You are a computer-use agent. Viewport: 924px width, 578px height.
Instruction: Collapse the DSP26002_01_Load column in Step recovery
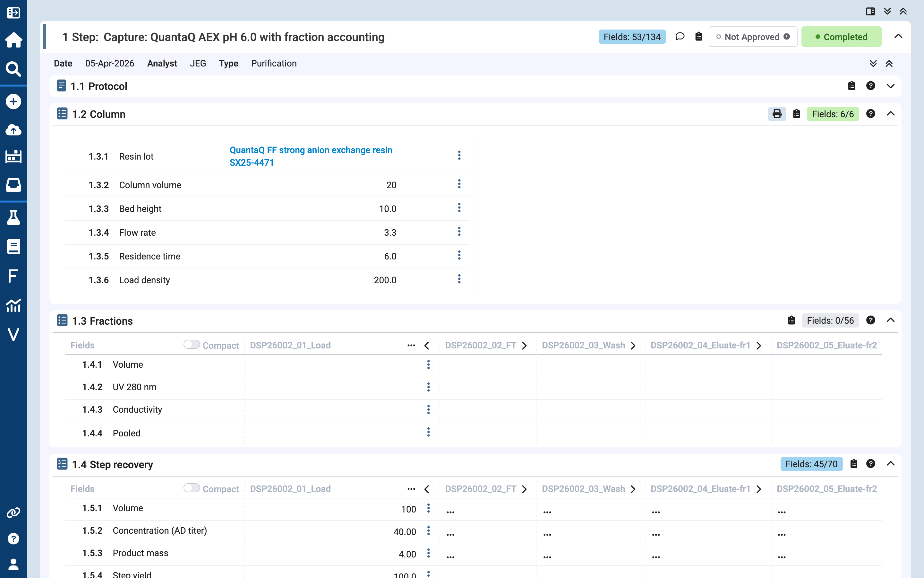click(x=427, y=489)
